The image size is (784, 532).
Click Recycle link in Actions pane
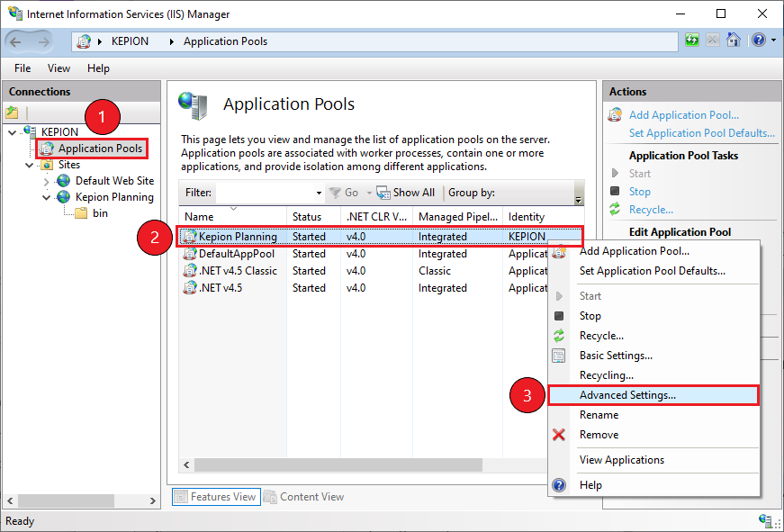[x=651, y=210]
